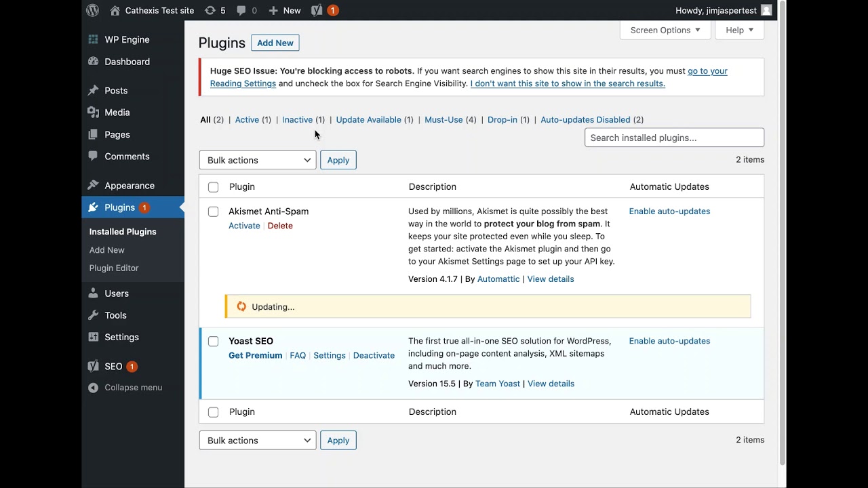This screenshot has width=868, height=488.
Task: Open Yoast icon in admin bar
Action: [x=317, y=10]
